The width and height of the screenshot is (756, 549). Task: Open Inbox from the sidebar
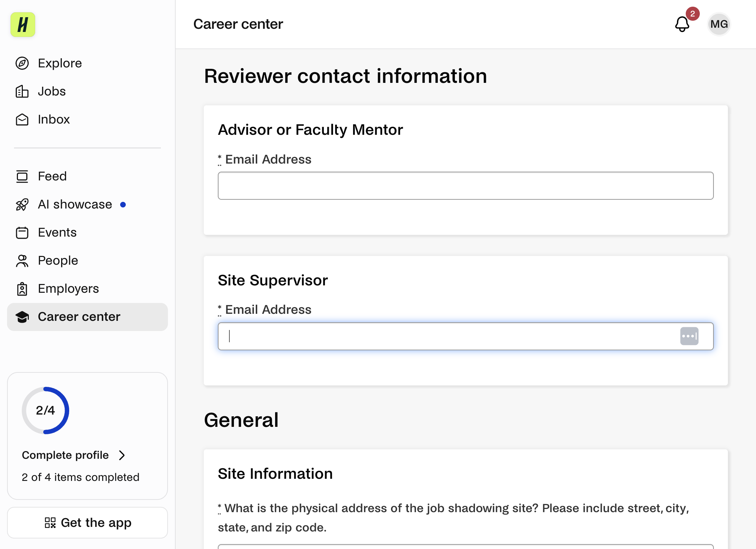click(x=87, y=119)
